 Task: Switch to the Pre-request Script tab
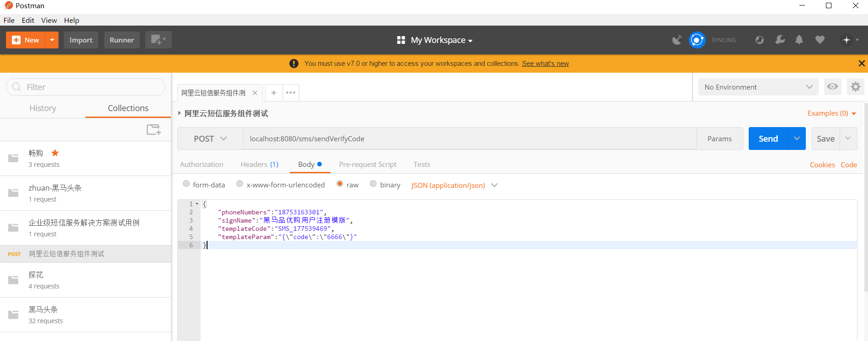click(367, 165)
